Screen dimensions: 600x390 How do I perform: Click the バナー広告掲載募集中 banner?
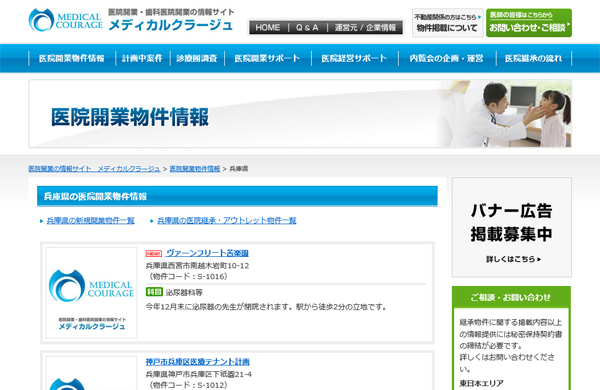(512, 227)
